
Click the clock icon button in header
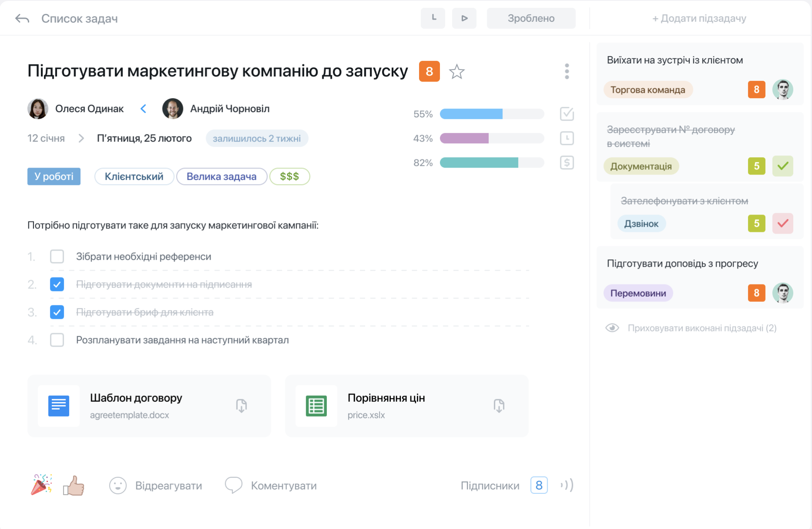click(433, 18)
